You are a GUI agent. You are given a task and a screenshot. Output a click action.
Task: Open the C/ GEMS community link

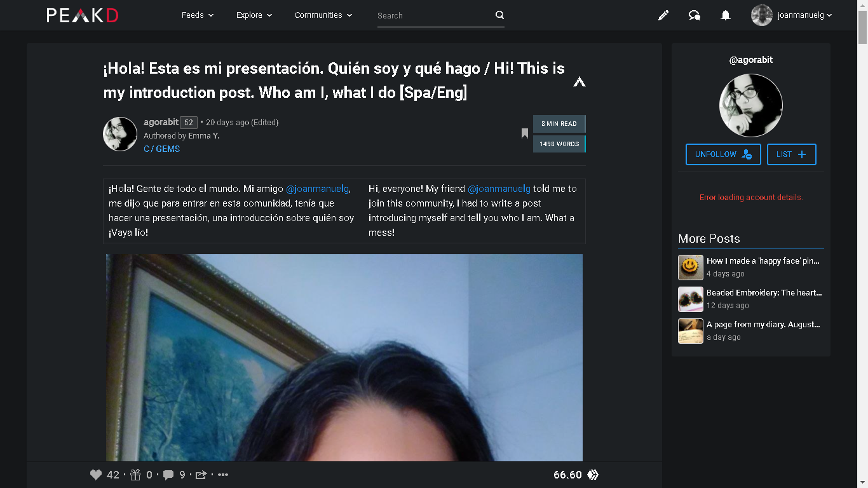click(x=161, y=149)
